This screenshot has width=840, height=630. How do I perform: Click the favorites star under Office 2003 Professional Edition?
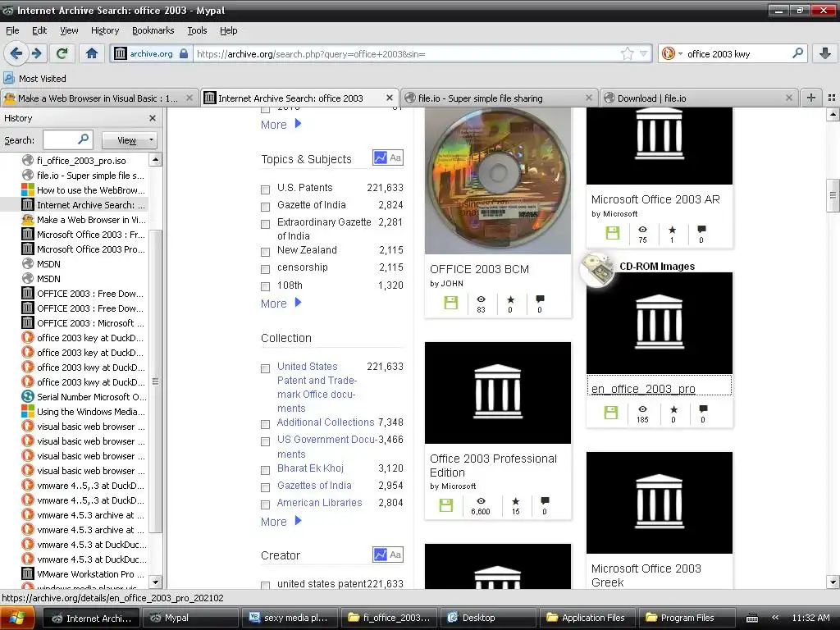[515, 501]
